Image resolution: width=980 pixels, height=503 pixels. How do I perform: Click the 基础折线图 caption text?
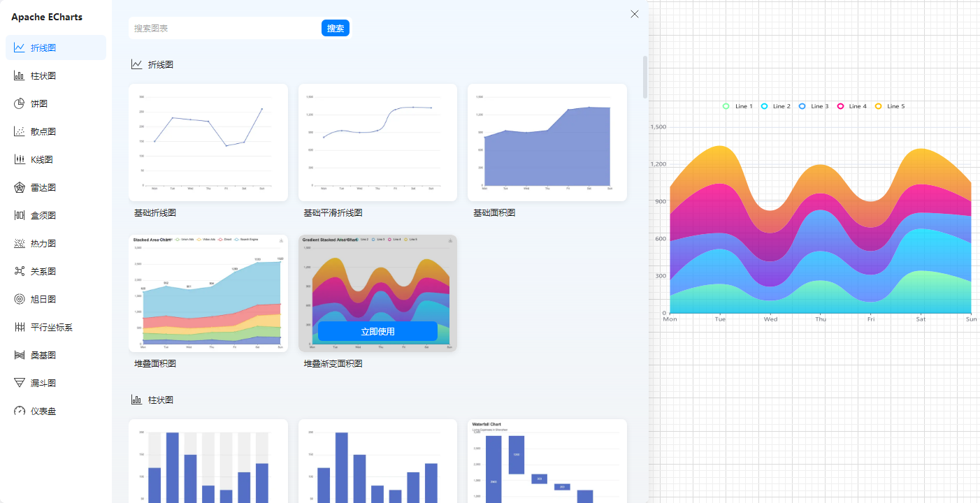click(x=155, y=212)
